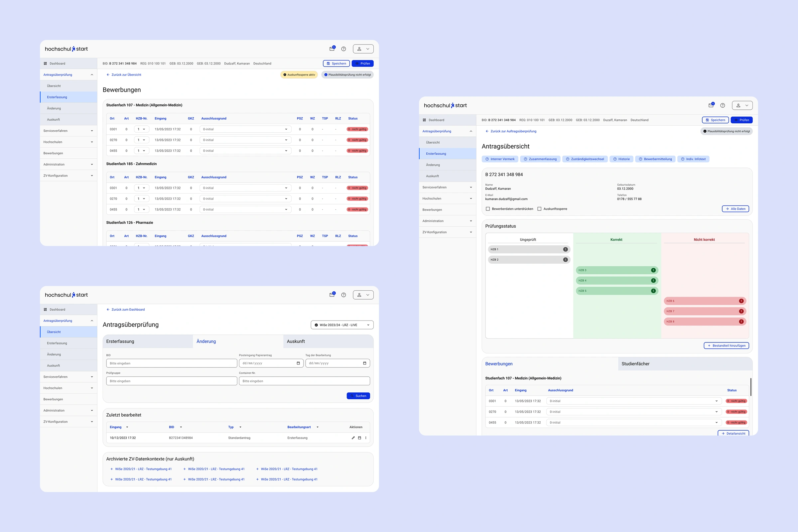
Task: Go back via Zurück zum Dashboard link
Action: tap(126, 310)
